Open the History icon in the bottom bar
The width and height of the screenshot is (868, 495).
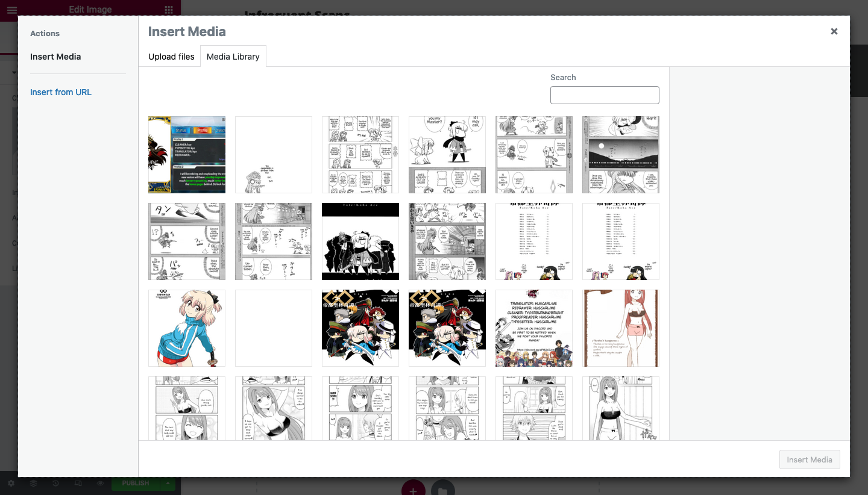coord(55,483)
